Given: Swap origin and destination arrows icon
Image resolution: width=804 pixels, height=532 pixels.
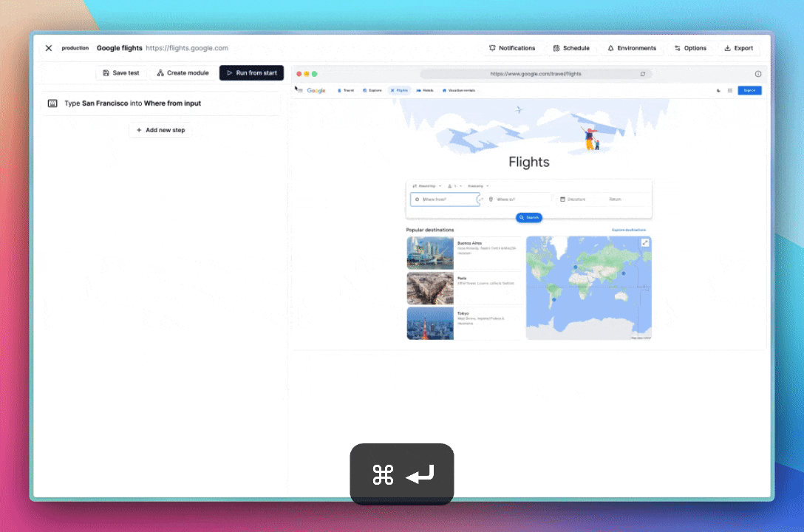Looking at the screenshot, I should 481,199.
